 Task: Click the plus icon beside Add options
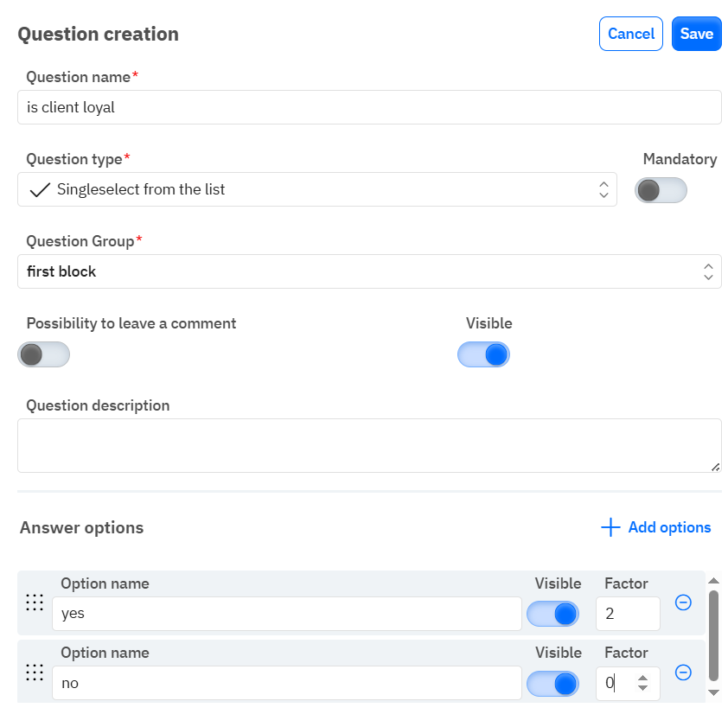pos(610,527)
